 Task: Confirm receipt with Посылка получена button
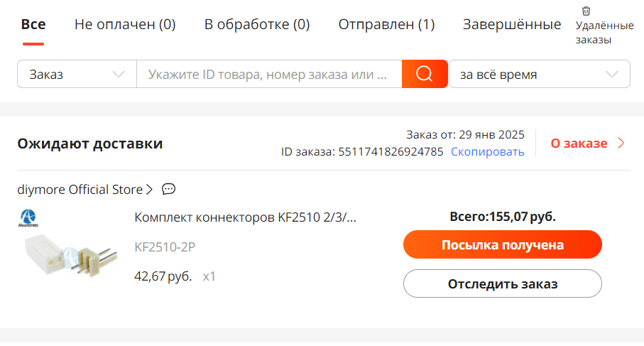tap(503, 244)
